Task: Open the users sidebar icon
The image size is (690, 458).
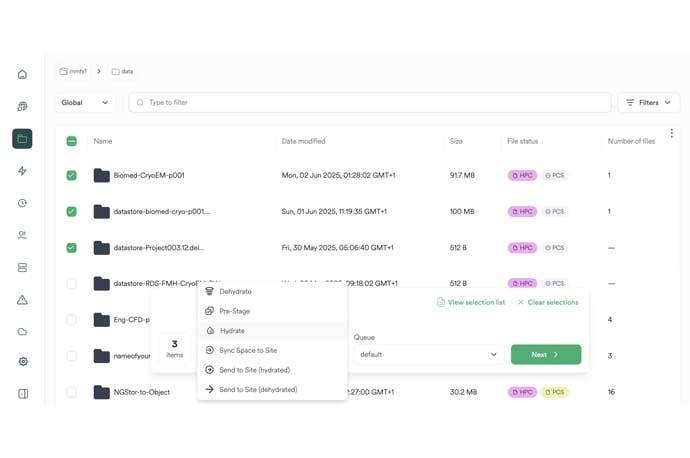Action: coord(22,235)
